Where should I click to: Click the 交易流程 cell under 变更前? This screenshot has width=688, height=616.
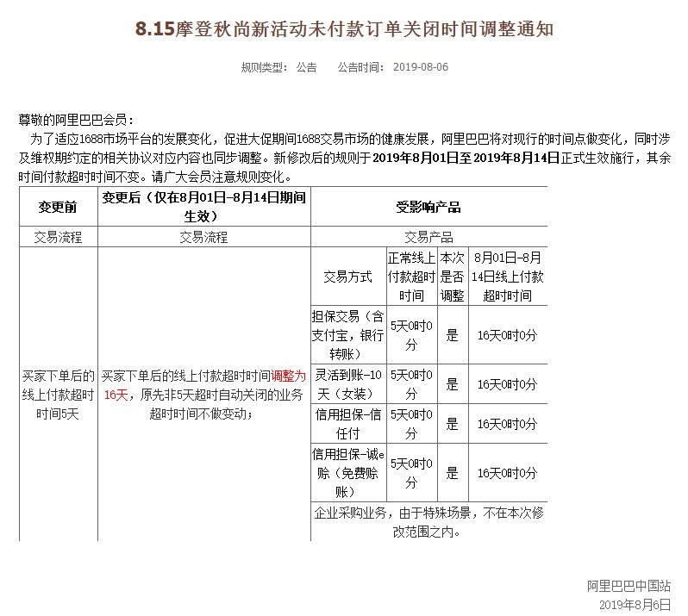[x=59, y=237]
